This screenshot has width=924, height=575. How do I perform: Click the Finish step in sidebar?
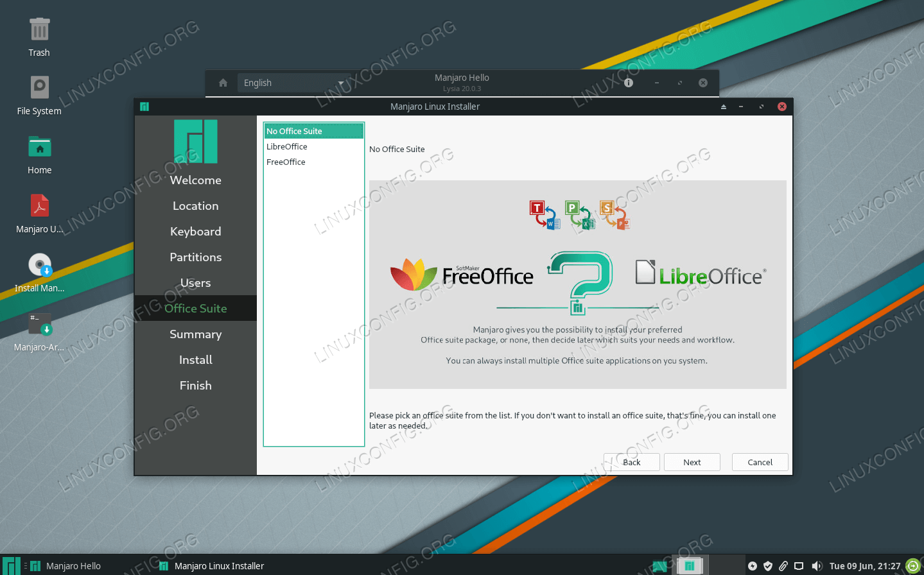tap(196, 386)
